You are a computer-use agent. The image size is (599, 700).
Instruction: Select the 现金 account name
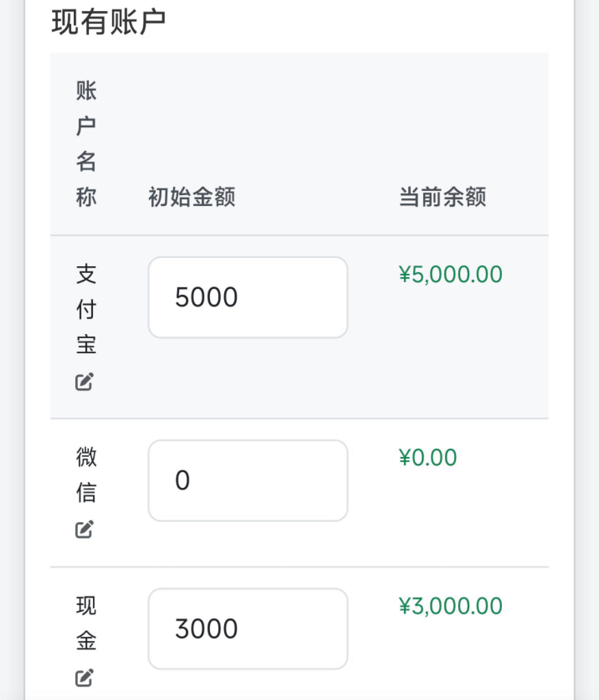(86, 623)
